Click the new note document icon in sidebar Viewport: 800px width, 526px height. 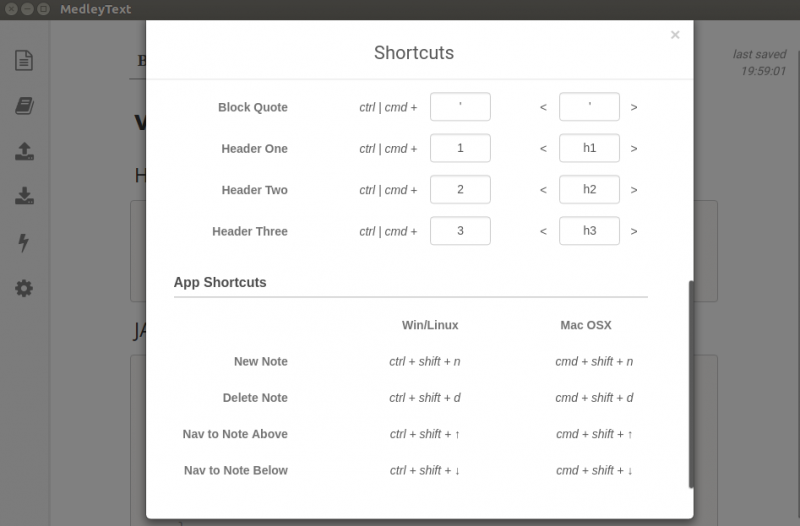click(24, 60)
